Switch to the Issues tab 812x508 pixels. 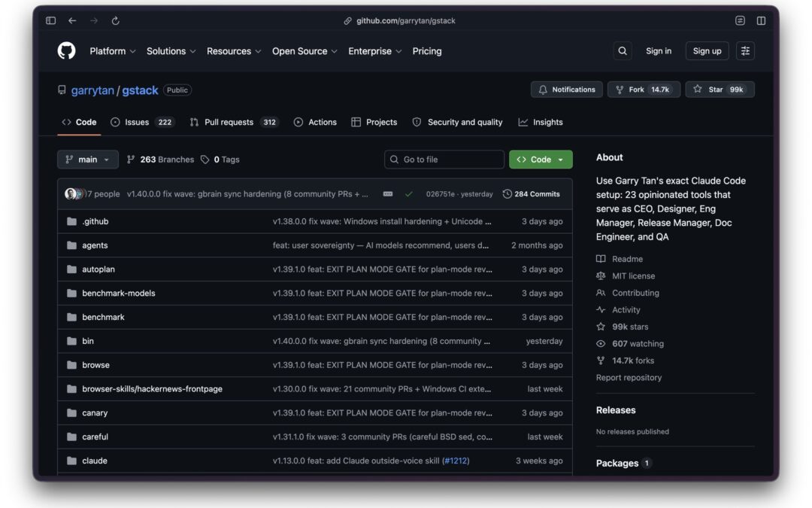tap(142, 123)
